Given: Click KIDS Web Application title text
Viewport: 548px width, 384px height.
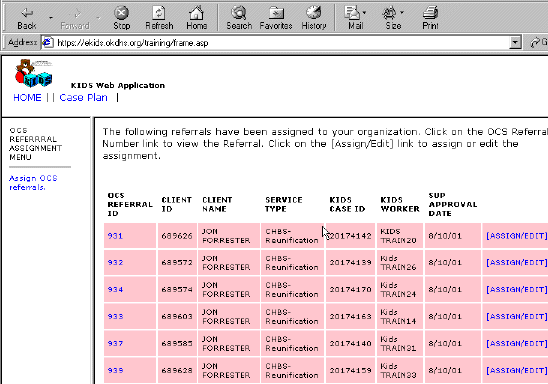Looking at the screenshot, I should (118, 85).
